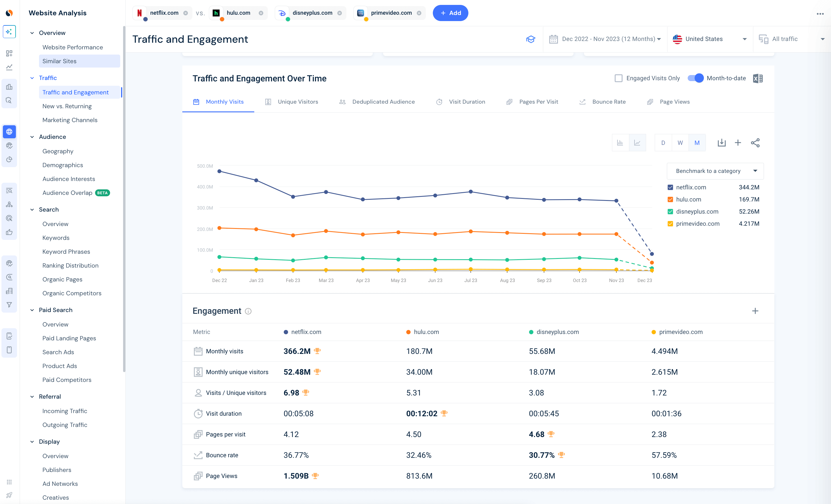
Task: Collapse the Paid Search section
Action: point(32,310)
